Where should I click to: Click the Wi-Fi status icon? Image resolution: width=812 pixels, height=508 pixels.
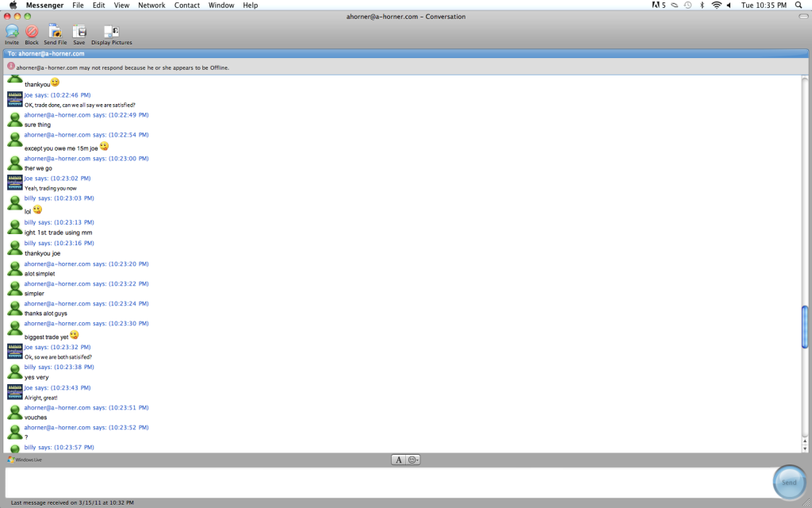(716, 6)
